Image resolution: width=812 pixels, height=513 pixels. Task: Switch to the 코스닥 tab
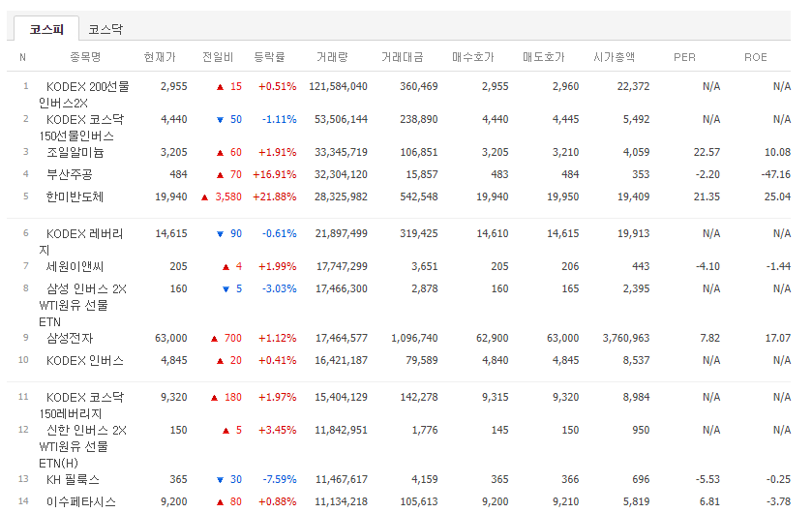[x=105, y=29]
